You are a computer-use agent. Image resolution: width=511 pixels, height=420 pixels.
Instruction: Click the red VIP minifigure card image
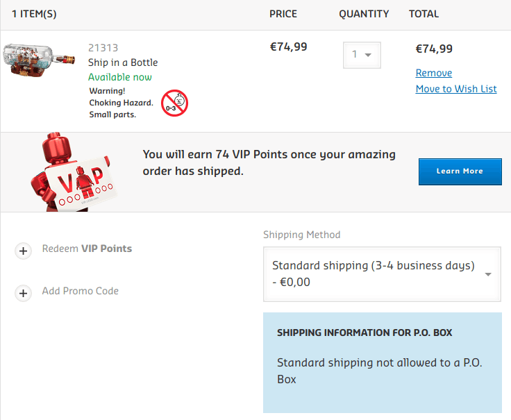[x=72, y=174]
